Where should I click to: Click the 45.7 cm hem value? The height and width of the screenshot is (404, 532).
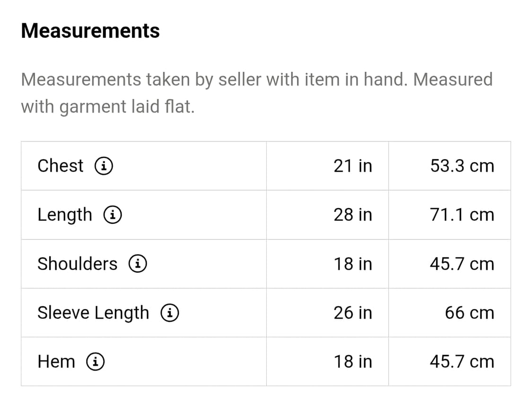point(462,362)
